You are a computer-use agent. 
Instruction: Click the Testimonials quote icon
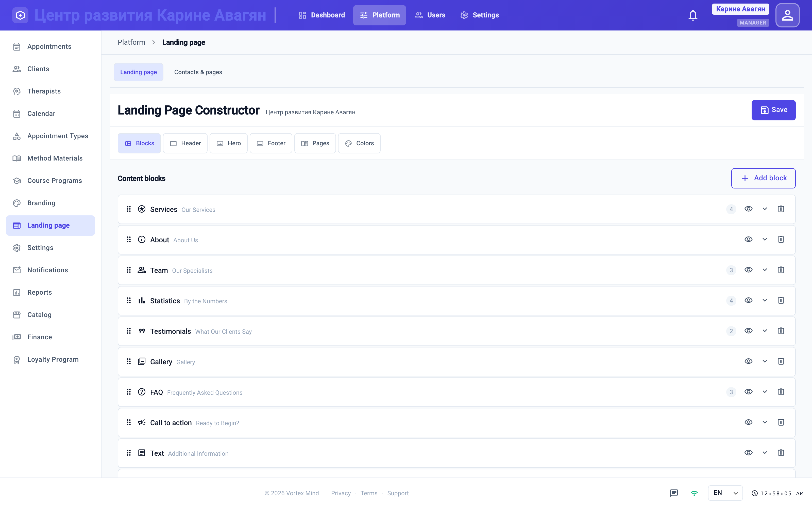click(x=142, y=331)
